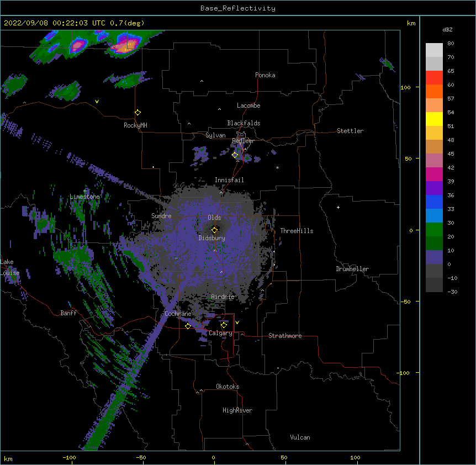Click the RockyMH label

click(x=135, y=125)
